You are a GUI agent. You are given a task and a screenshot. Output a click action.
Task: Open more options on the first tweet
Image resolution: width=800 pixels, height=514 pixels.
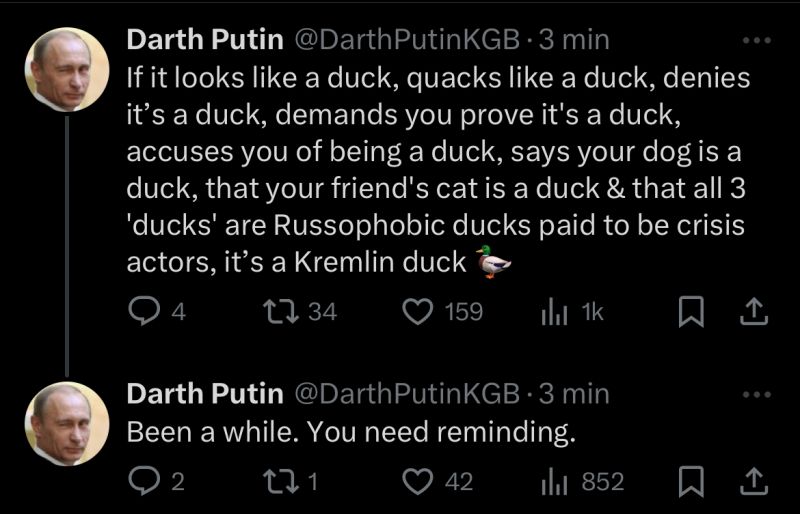pos(757,40)
